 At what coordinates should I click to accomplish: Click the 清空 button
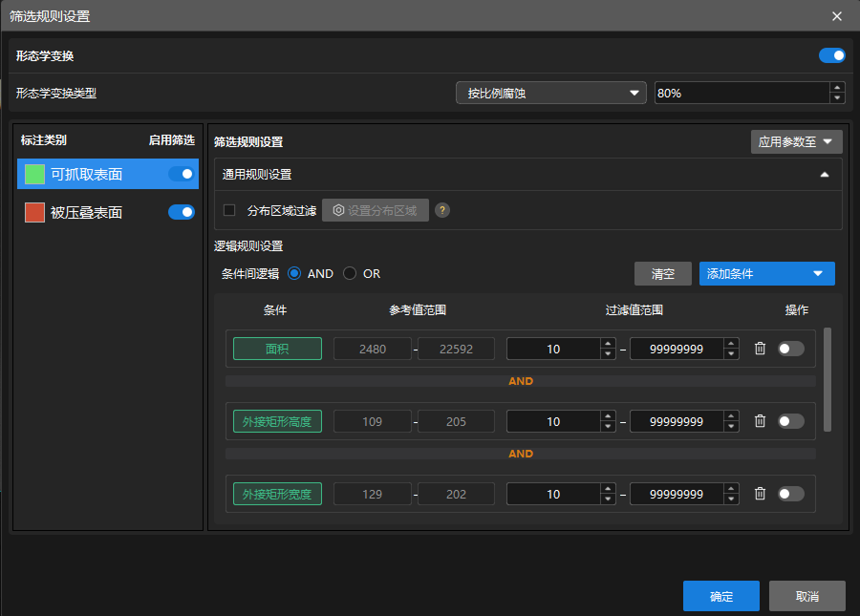click(662, 273)
